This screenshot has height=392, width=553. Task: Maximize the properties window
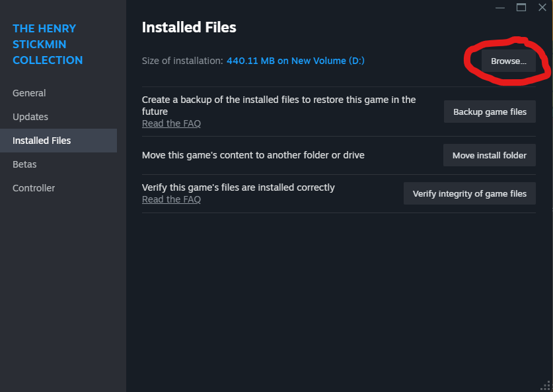coord(521,7)
